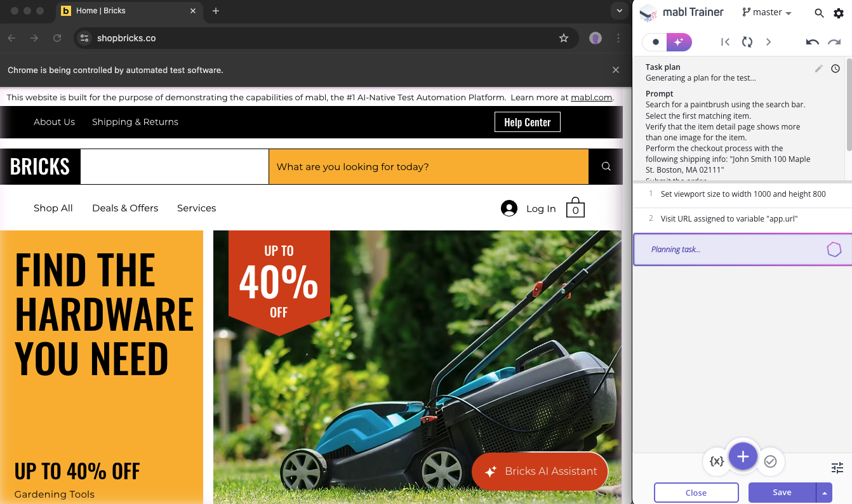Open the mabl.com link
This screenshot has width=852, height=504.
(x=591, y=97)
